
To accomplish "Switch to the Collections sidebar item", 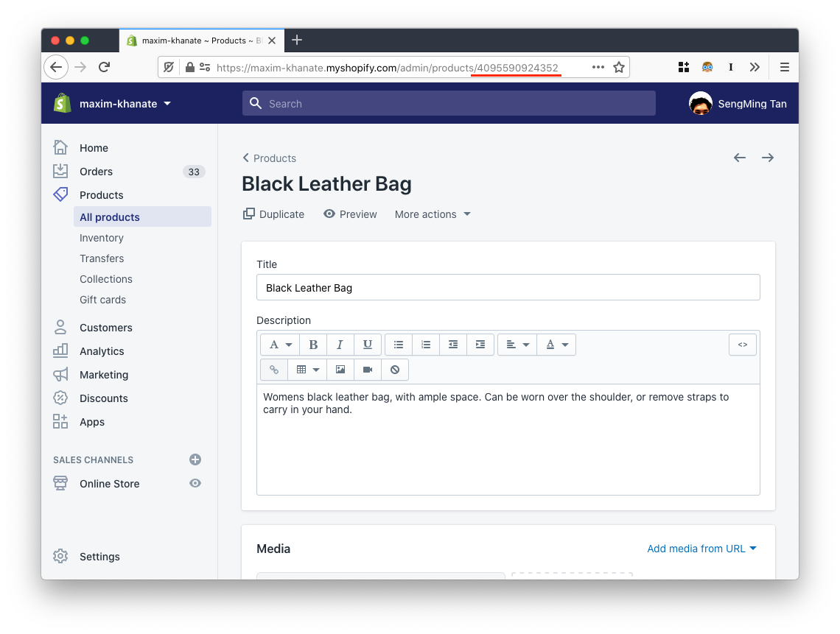I will coord(105,278).
